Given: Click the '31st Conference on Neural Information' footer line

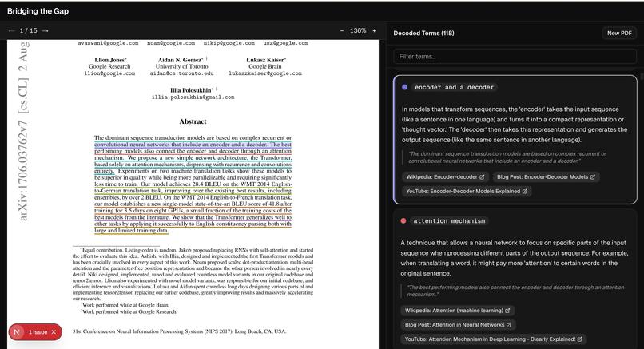Looking at the screenshot, I should (179, 331).
